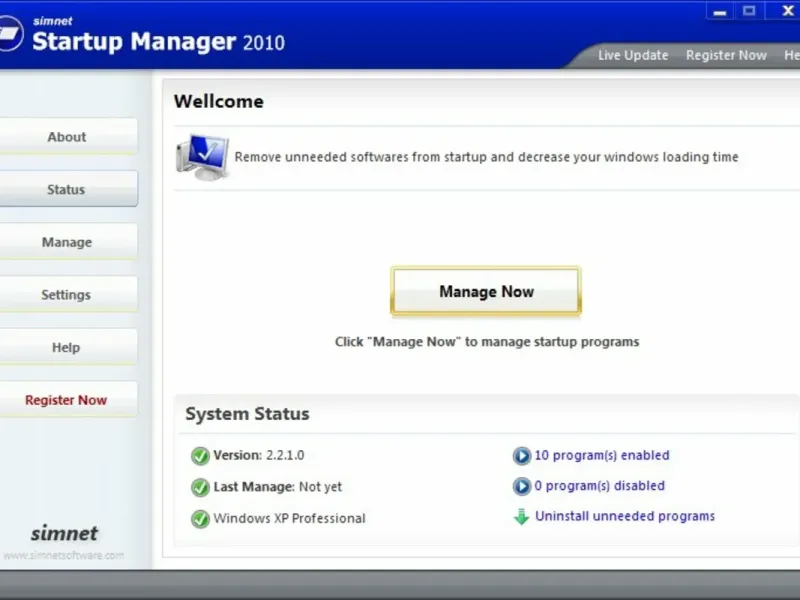Click green check icon beside Windows XP Professional

[x=200, y=519]
